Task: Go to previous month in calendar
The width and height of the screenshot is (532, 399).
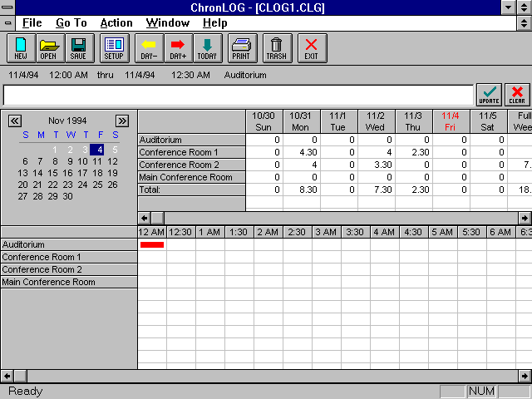Action: pos(15,121)
